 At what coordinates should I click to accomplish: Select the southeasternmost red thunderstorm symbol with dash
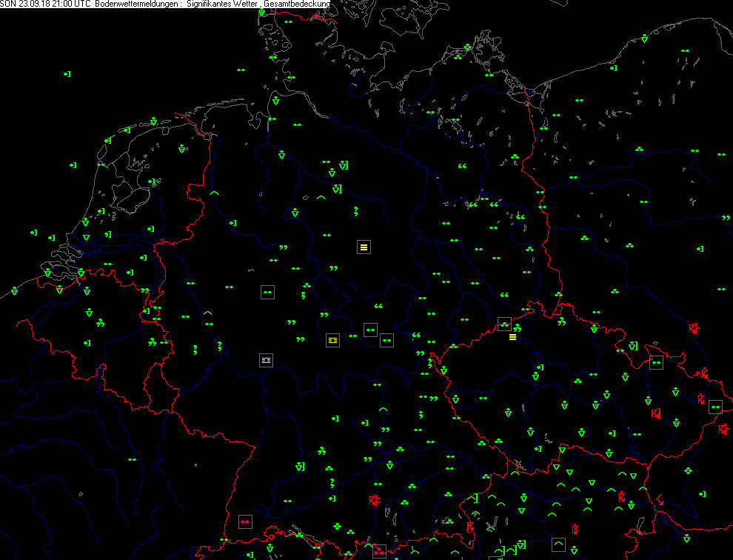point(723,429)
